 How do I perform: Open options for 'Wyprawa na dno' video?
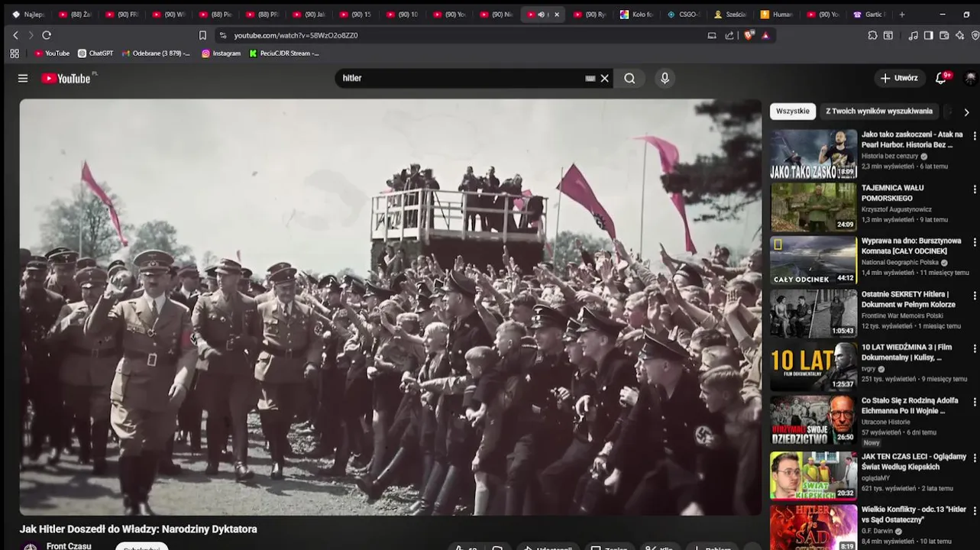974,243
